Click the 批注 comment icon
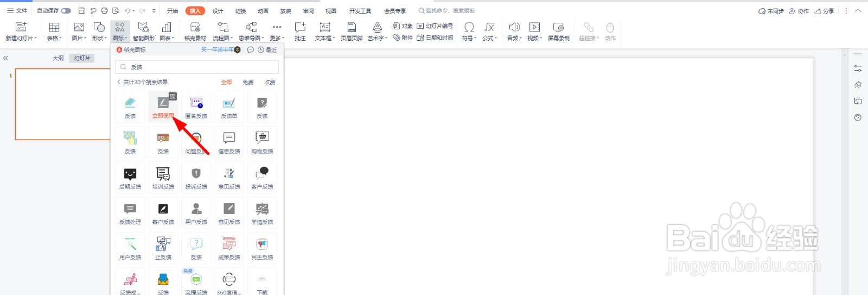Viewport: 868px width, 295px height. (300, 32)
